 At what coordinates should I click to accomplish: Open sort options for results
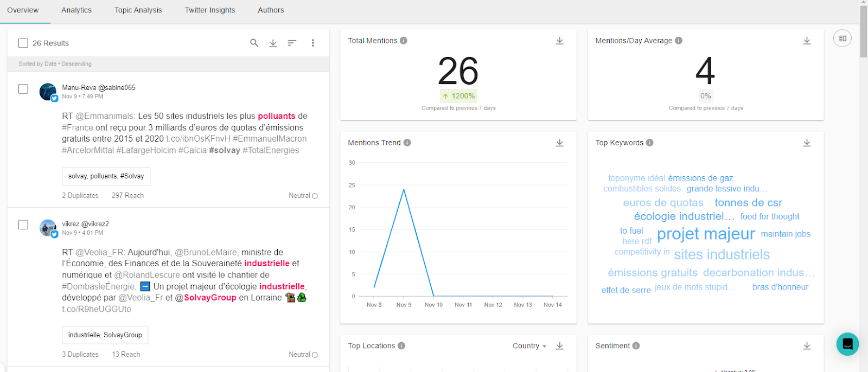pos(292,43)
